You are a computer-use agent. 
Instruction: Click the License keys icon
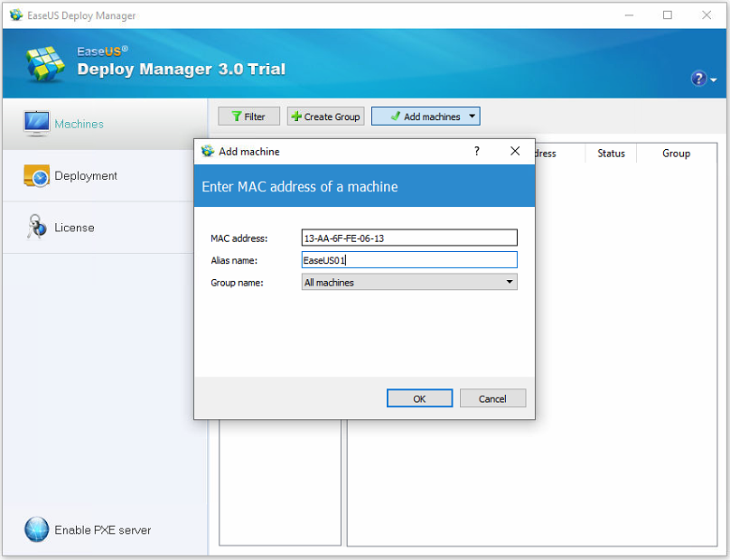tap(36, 227)
